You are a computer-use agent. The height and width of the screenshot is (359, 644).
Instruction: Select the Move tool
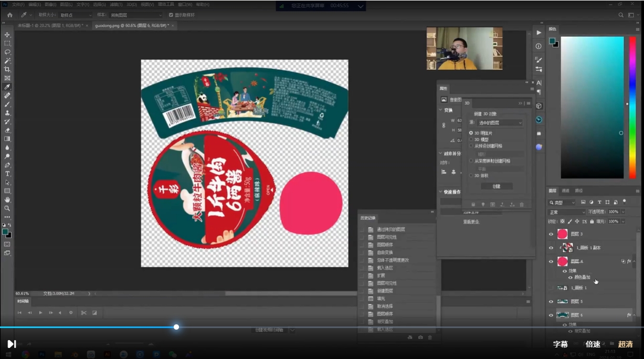(x=7, y=35)
